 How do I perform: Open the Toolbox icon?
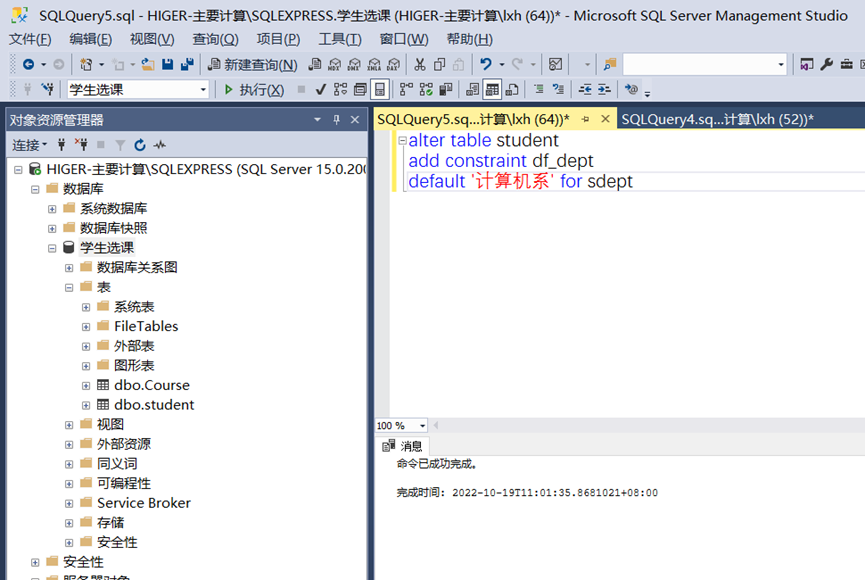(x=846, y=65)
